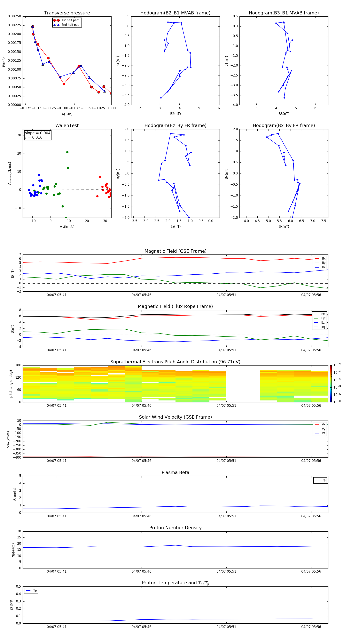Click the "Bz(nT)" x-axis label
This screenshot has height=644, width=351.
[175, 227]
